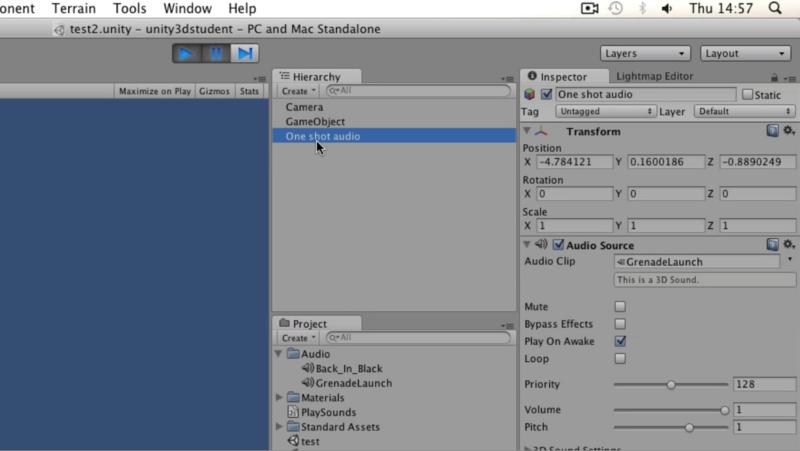Open the Audio Source gear settings menu
Viewport: 800px width, 451px height.
click(789, 244)
